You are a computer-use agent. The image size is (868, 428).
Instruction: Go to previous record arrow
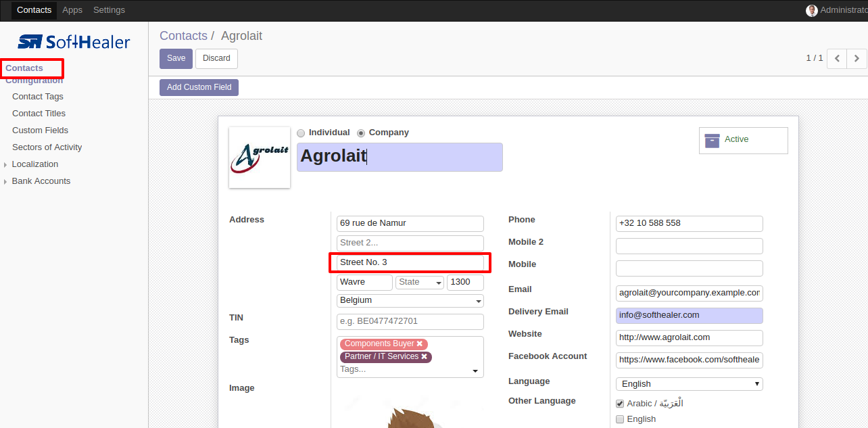(x=837, y=58)
